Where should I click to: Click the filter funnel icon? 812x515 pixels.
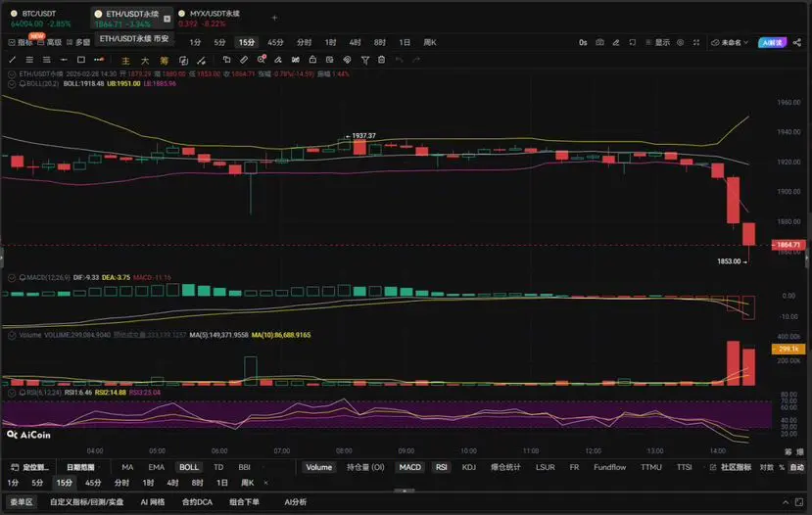[365, 60]
